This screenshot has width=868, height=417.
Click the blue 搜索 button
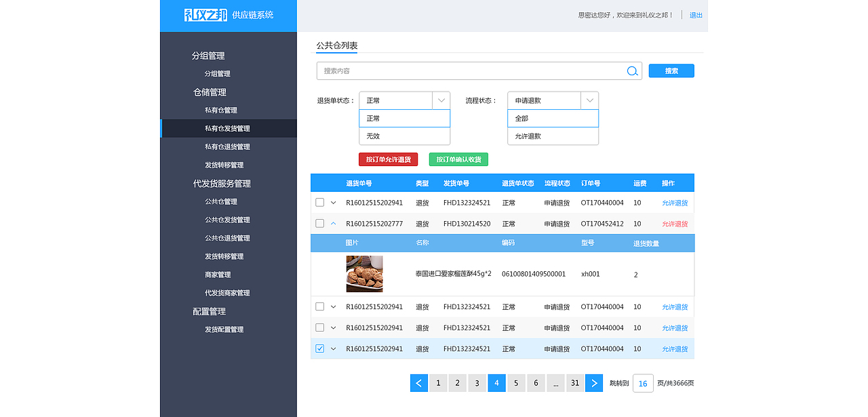[671, 71]
